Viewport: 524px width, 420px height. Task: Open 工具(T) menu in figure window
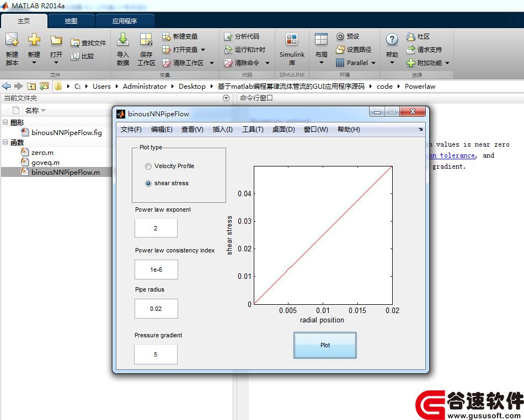[x=253, y=130]
